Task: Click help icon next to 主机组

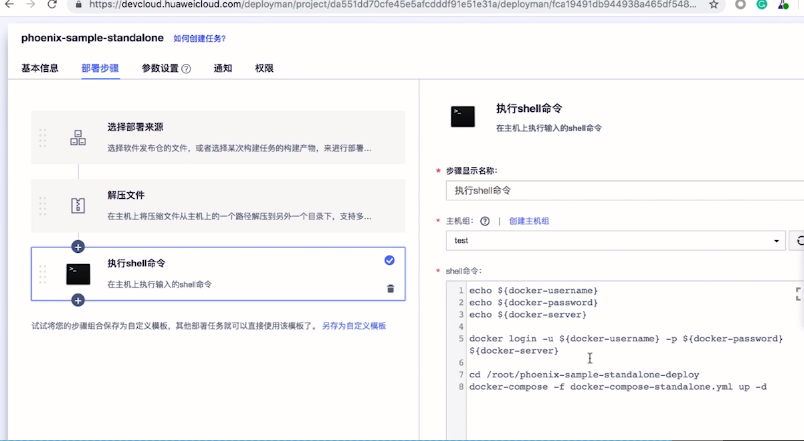Action: click(x=485, y=221)
